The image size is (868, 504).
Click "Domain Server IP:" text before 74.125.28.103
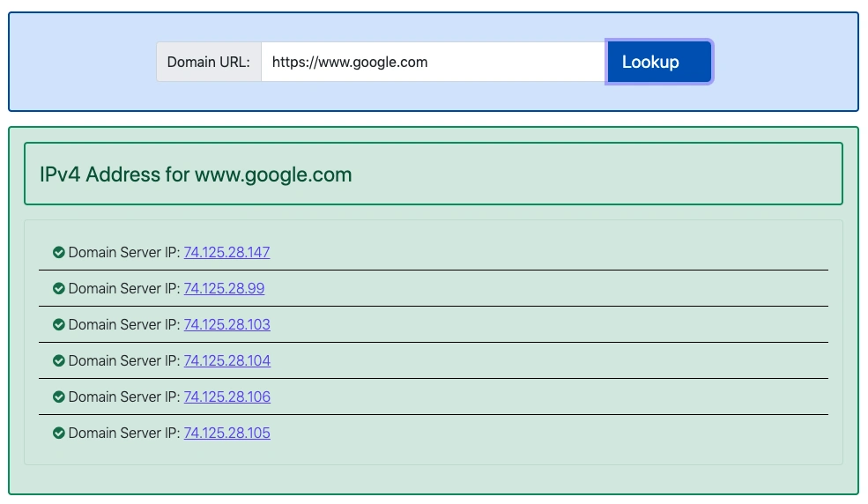124,325
